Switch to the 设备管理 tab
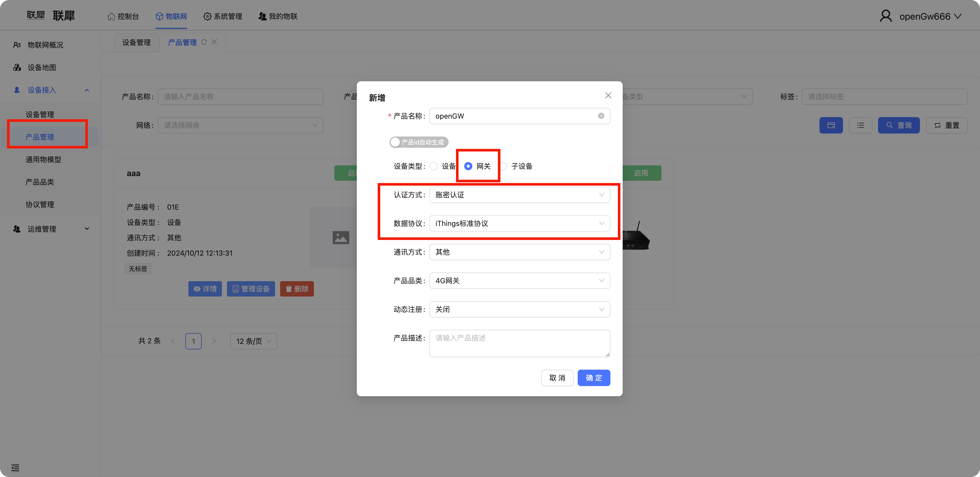 136,42
